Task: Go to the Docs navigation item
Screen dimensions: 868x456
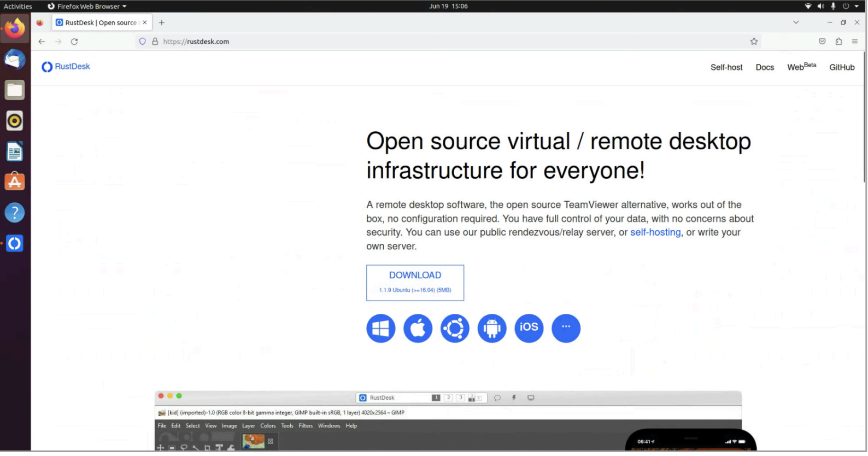Action: click(765, 68)
